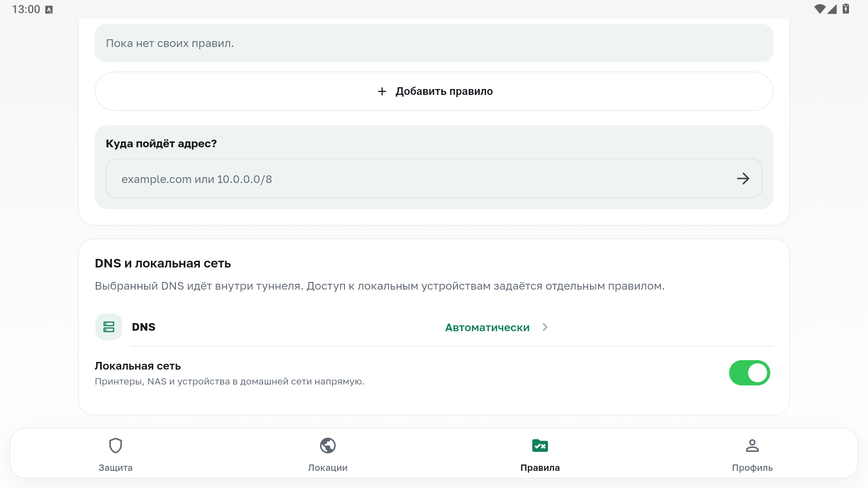Screen dimensions: 868x488
Task: Click the Принтеры, NAS description text
Action: [230, 381]
